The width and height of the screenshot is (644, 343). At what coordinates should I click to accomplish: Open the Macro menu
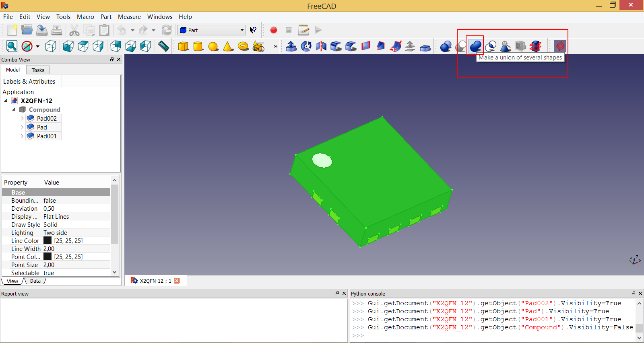85,17
